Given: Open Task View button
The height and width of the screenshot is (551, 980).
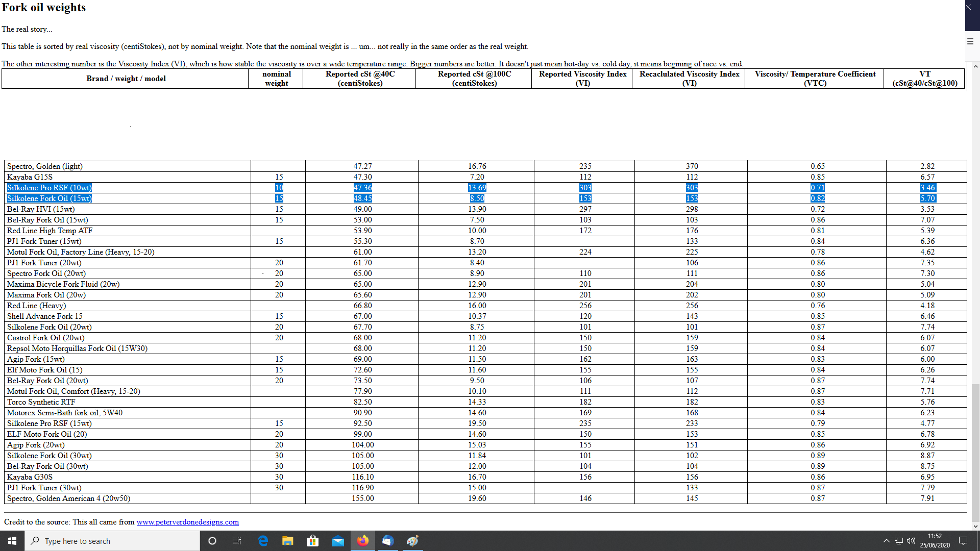Looking at the screenshot, I should [x=236, y=541].
